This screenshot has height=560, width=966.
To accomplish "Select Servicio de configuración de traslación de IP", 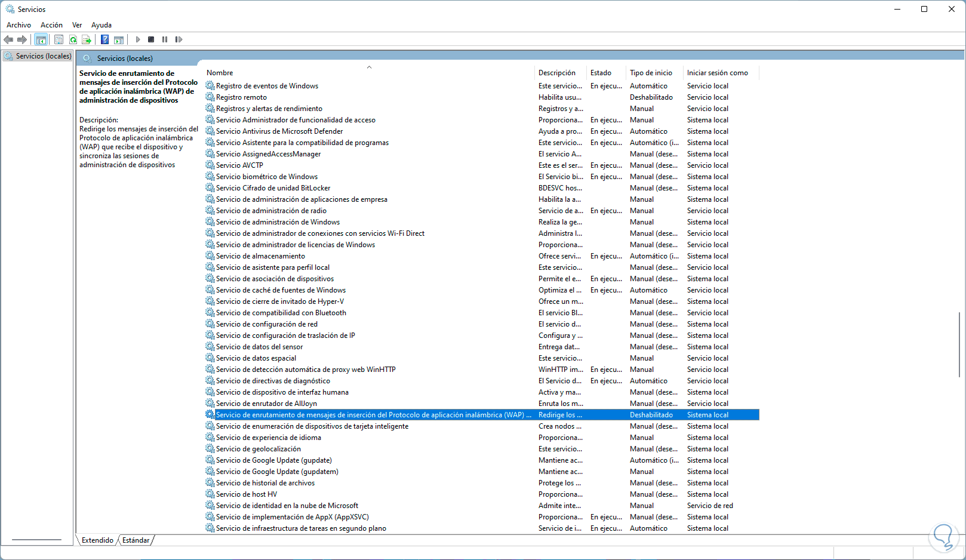I will coord(285,336).
